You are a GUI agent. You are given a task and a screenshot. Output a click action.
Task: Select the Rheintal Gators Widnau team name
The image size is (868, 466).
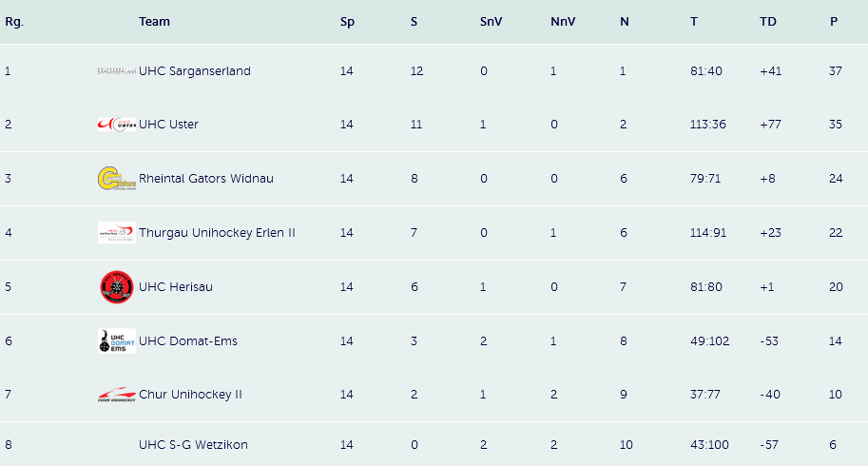click(x=206, y=178)
